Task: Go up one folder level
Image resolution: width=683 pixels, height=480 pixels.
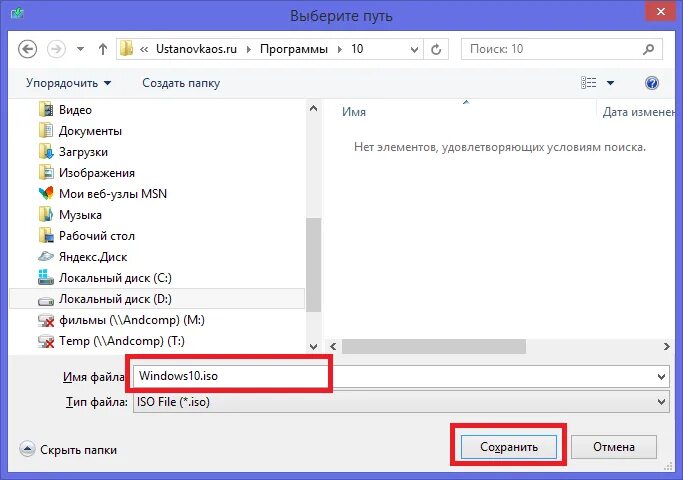Action: pyautogui.click(x=103, y=49)
